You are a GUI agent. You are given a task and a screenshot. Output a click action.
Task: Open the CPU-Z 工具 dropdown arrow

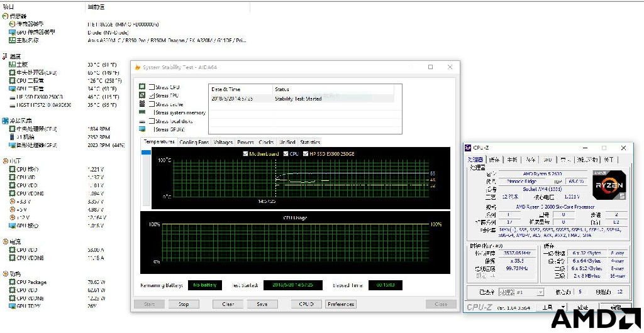[563, 307]
